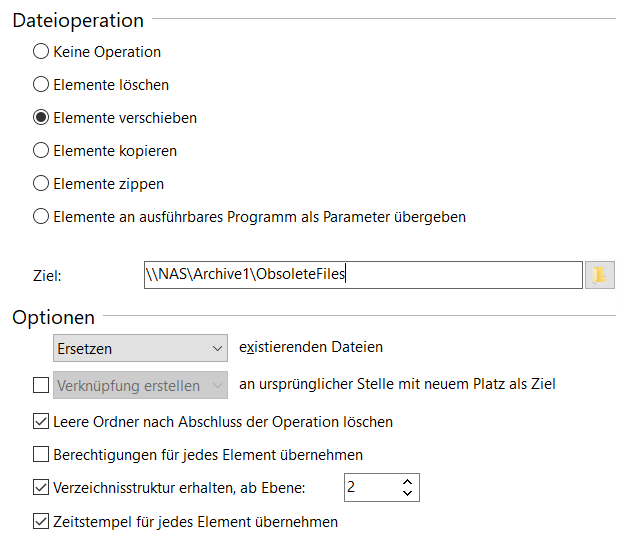
Task: Toggle Verzeichnisstruktur erhalten checkbox
Action: pos(41,487)
